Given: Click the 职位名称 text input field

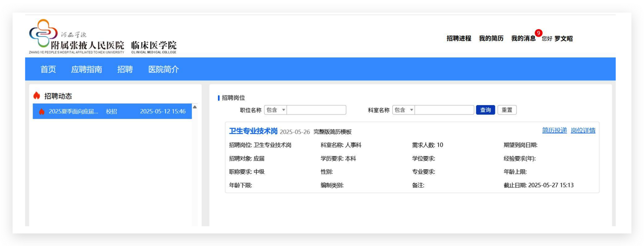Looking at the screenshot, I should point(316,110).
